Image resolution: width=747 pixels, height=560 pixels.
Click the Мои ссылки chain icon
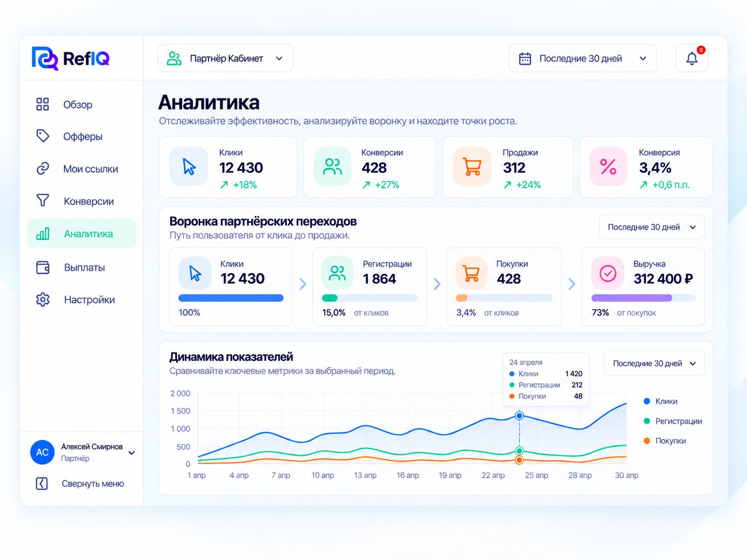pyautogui.click(x=43, y=169)
